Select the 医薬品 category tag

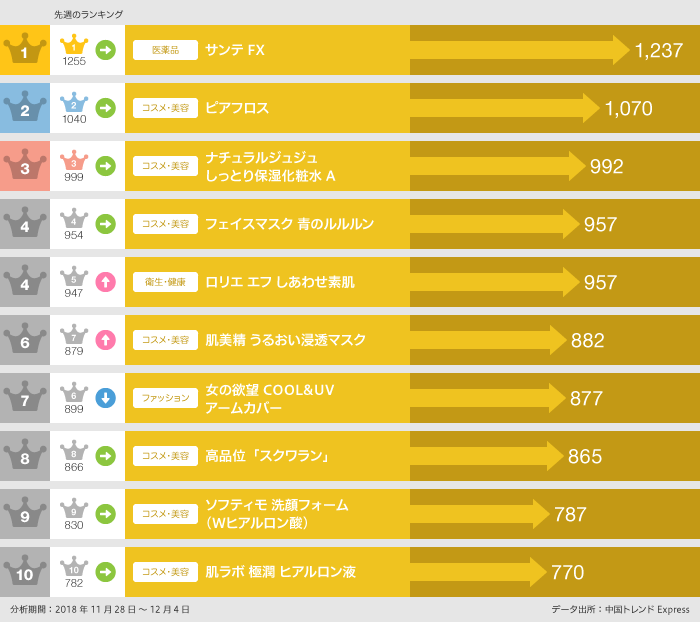(165, 50)
